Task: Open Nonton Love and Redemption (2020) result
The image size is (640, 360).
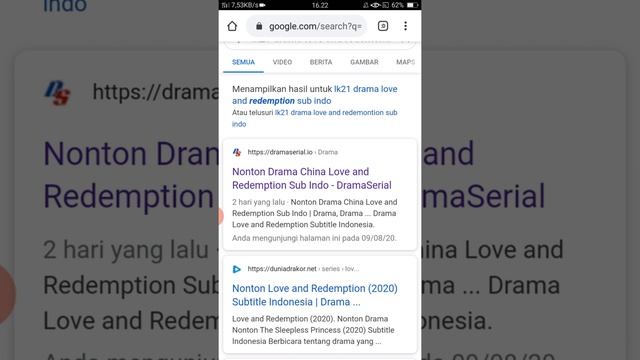Action: click(315, 295)
